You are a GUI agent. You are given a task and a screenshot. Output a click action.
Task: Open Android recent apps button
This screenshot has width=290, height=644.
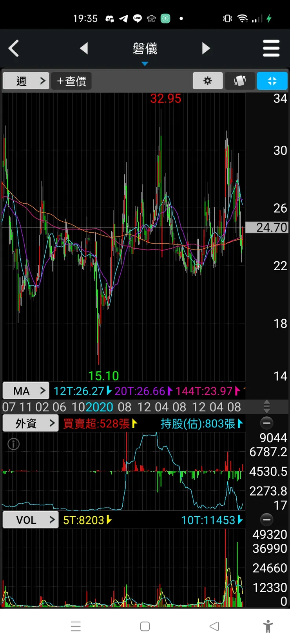[76, 626]
